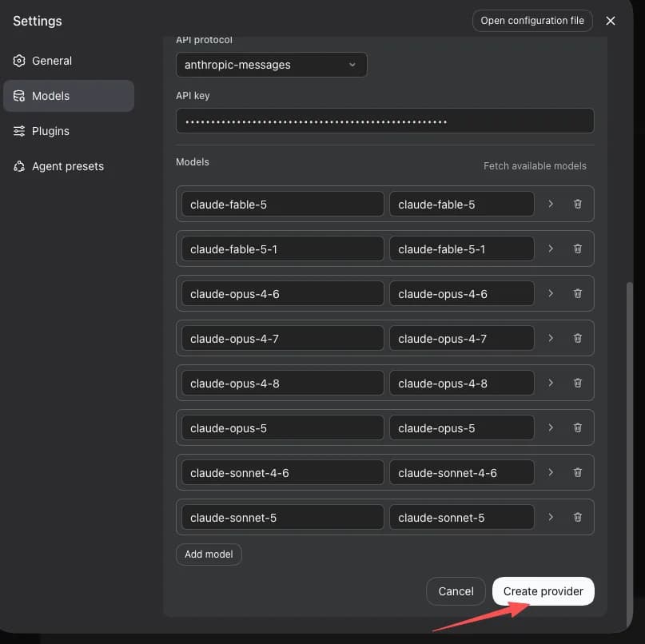The image size is (645, 644).
Task: Click Fetch available models link
Action: click(535, 165)
